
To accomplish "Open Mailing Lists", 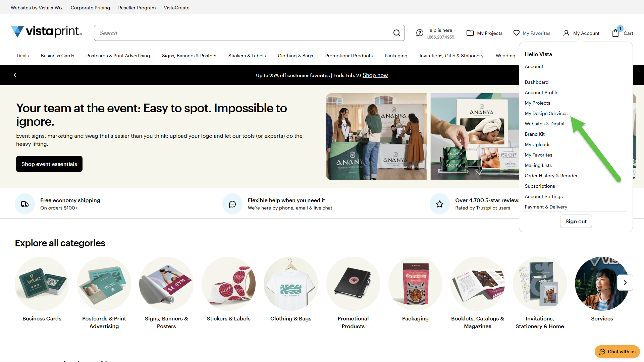I will pos(538,165).
